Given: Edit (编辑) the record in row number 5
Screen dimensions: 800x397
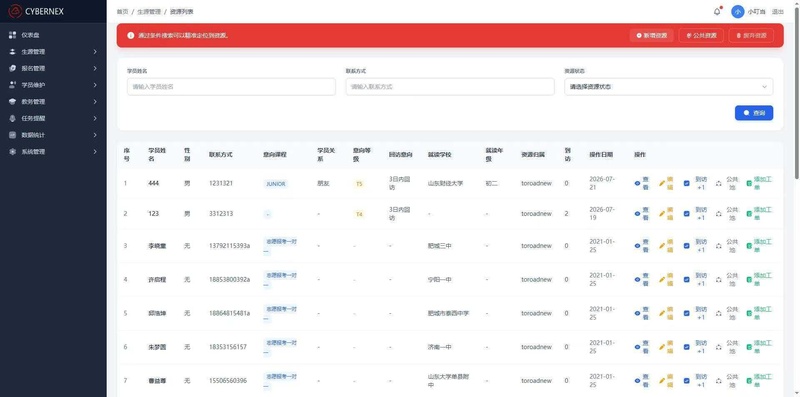Looking at the screenshot, I should coord(666,313).
